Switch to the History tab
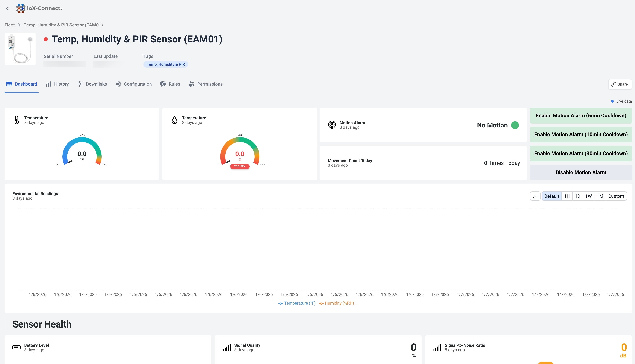The image size is (635, 364). (x=57, y=84)
